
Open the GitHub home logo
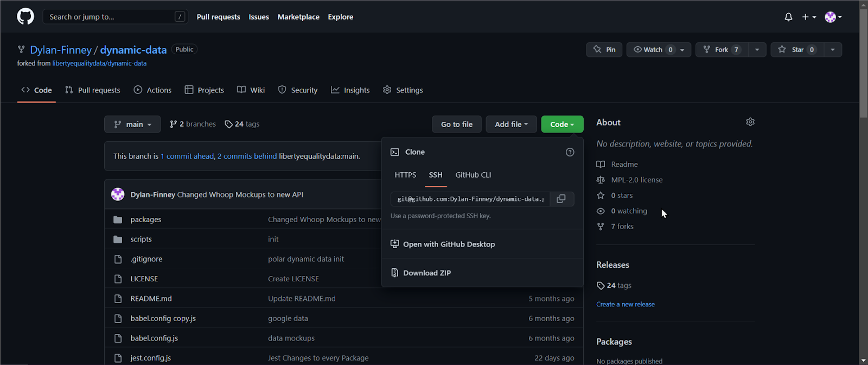(x=25, y=17)
